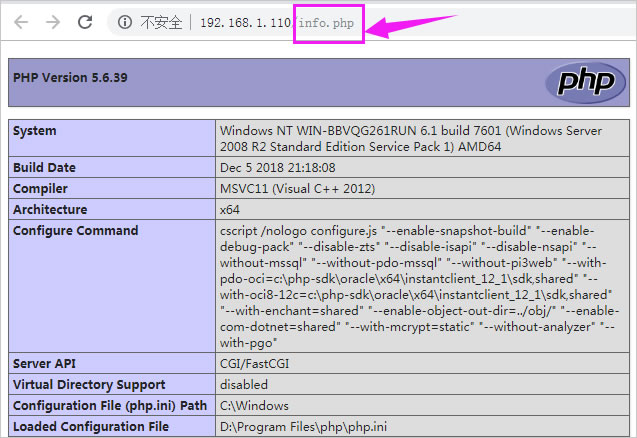Viewport: 637px width, 438px height.
Task: Select the 'C:\Windows' path value
Action: pyautogui.click(x=254, y=405)
